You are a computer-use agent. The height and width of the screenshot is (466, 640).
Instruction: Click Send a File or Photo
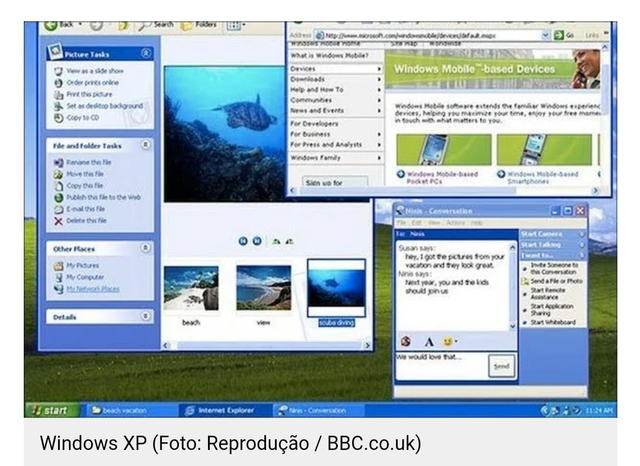553,281
